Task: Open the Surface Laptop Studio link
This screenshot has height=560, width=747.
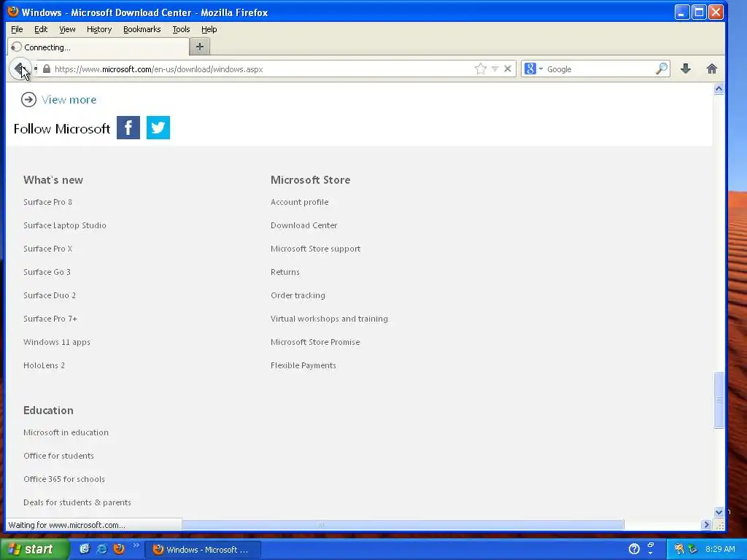Action: click(x=65, y=225)
